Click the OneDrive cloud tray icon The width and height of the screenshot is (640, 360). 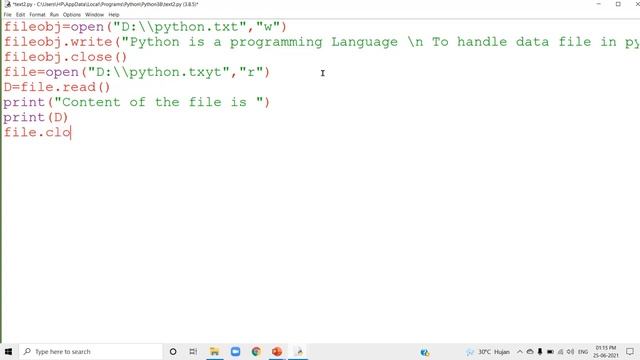(x=530, y=352)
